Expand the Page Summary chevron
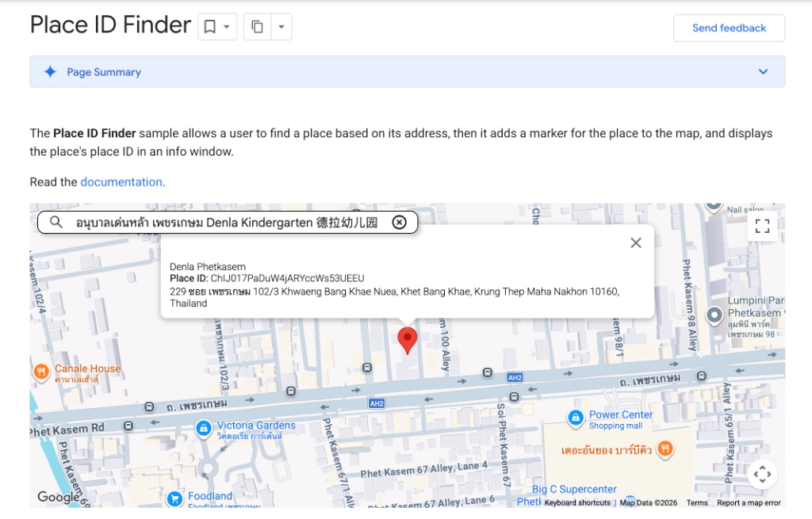Image resolution: width=812 pixels, height=519 pixels. click(x=763, y=71)
